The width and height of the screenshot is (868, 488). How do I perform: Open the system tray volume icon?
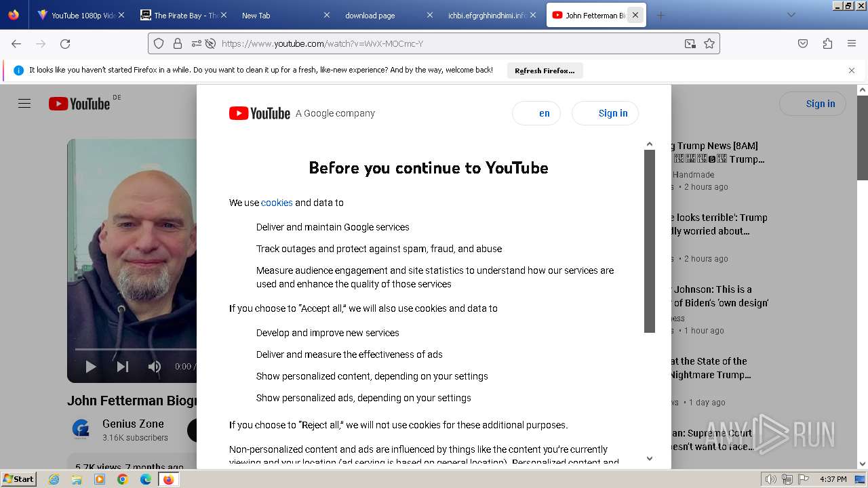tap(771, 479)
